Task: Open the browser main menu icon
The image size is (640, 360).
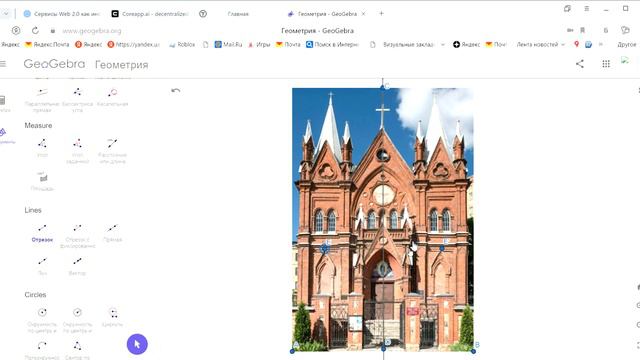Action: coord(587,9)
